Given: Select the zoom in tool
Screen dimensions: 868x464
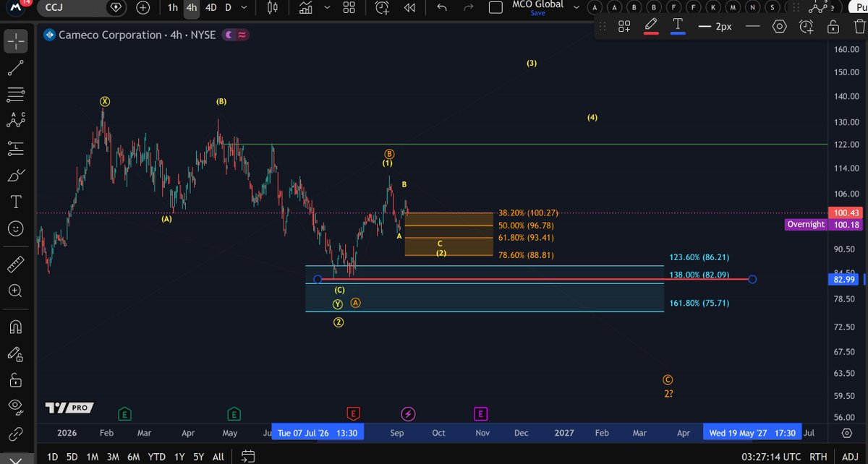Looking at the screenshot, I should [15, 291].
